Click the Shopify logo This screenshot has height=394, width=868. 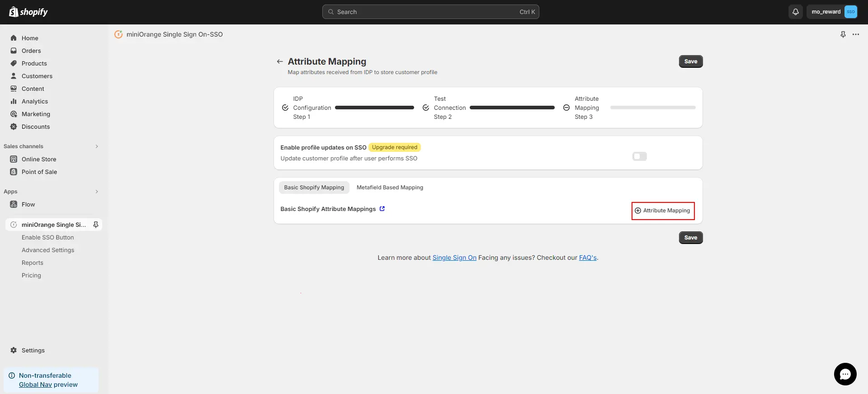tap(28, 12)
